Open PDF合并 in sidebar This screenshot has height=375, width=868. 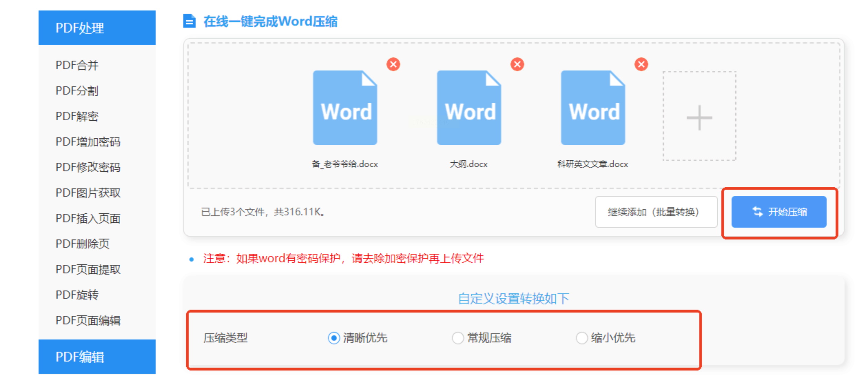(x=77, y=65)
